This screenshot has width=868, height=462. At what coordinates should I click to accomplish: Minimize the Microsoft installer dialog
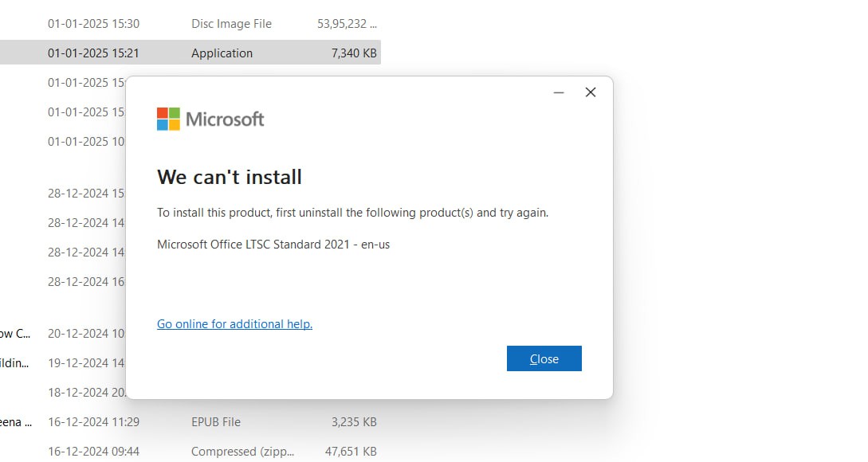[559, 92]
